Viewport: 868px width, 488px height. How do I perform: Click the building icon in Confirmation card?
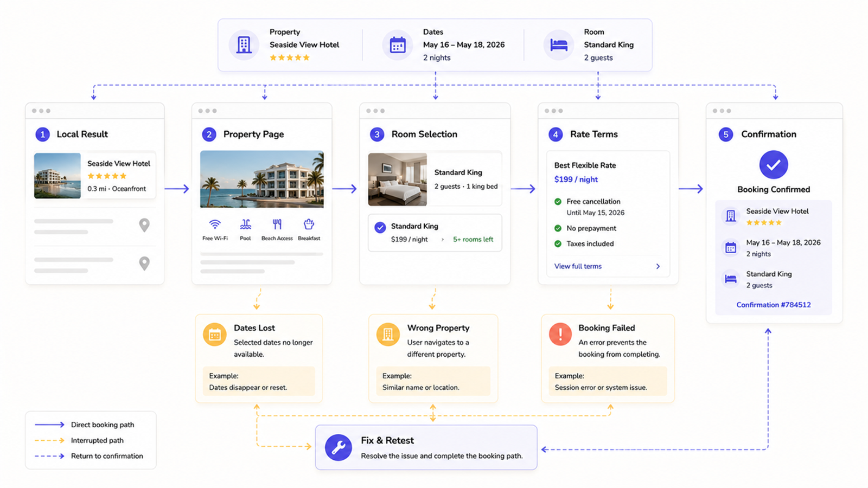pyautogui.click(x=731, y=216)
